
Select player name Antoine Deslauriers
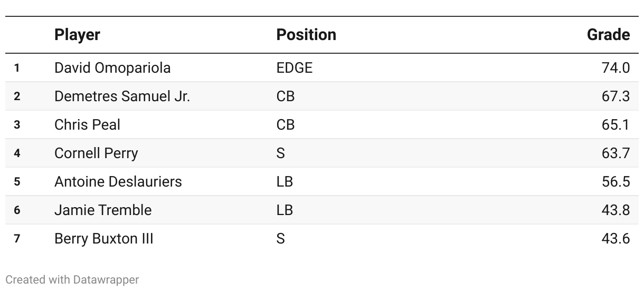(x=118, y=182)
